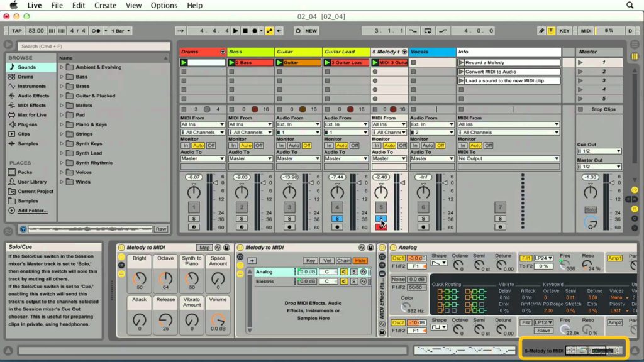Click the NEW button in the transport
Screen dimensions: 644x362
pos(310,30)
